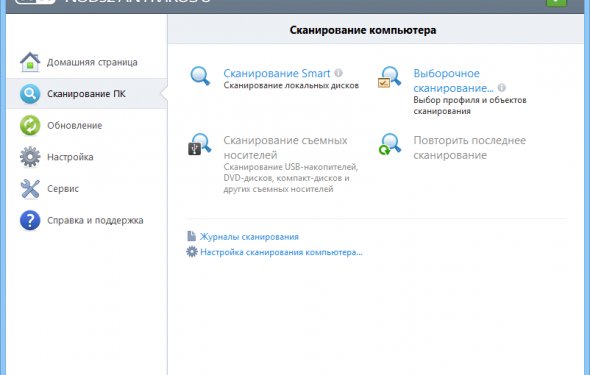Click the removable media USB scan icon

[x=200, y=144]
